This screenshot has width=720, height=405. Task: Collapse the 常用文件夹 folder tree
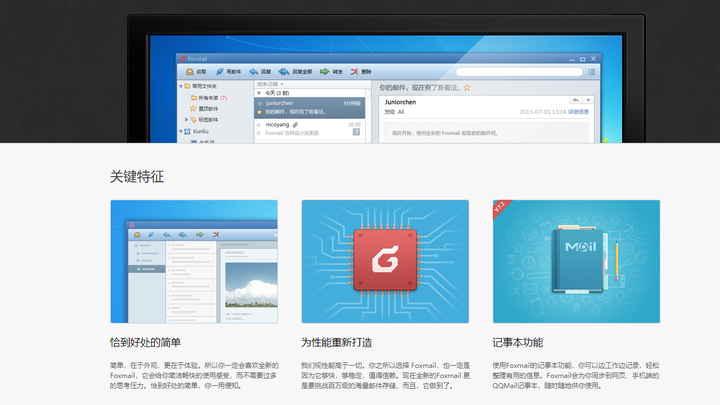[x=181, y=86]
